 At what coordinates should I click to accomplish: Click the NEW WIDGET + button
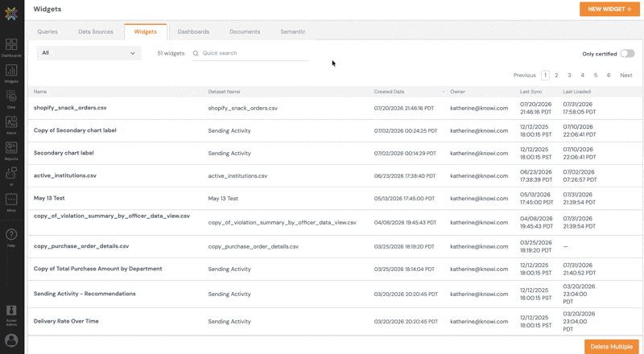point(609,9)
